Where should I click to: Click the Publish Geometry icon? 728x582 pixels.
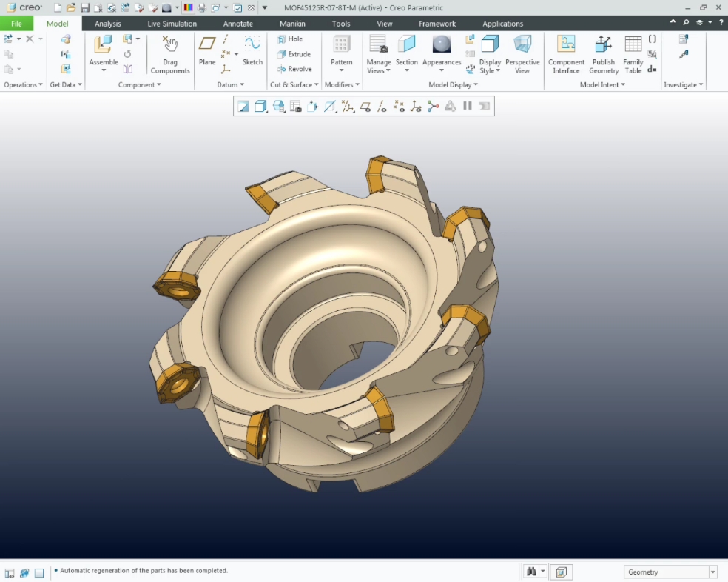[604, 44]
